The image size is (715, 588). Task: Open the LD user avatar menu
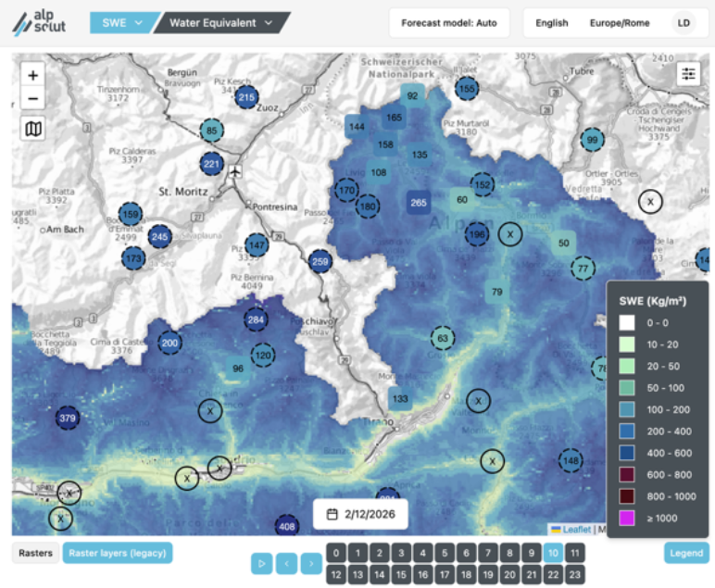684,23
